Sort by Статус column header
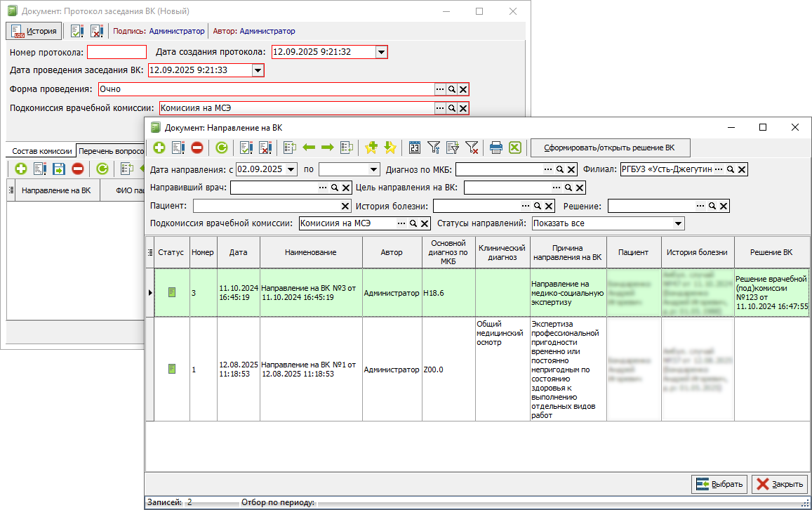The width and height of the screenshot is (812, 510). click(171, 252)
